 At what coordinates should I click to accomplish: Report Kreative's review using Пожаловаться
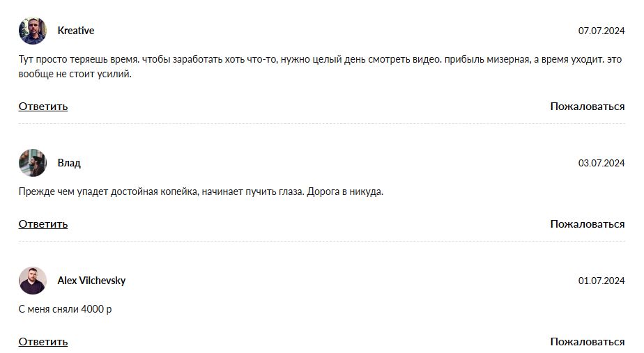click(x=587, y=107)
